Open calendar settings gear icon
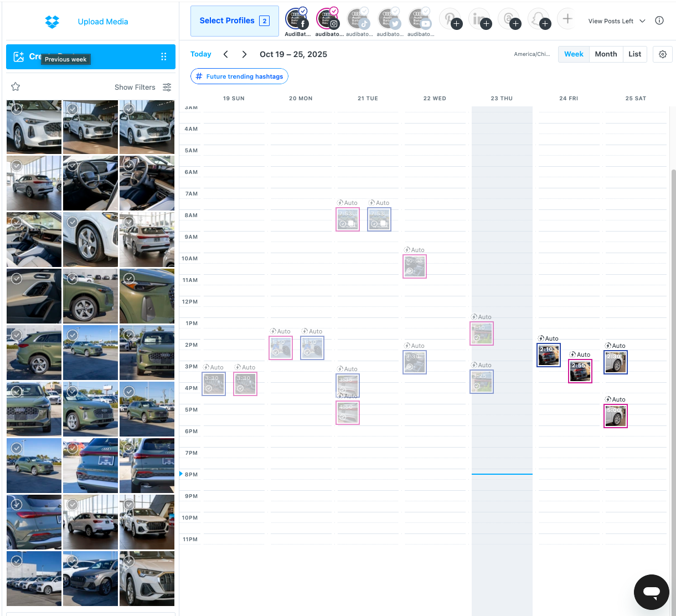The image size is (676, 616). click(x=663, y=54)
